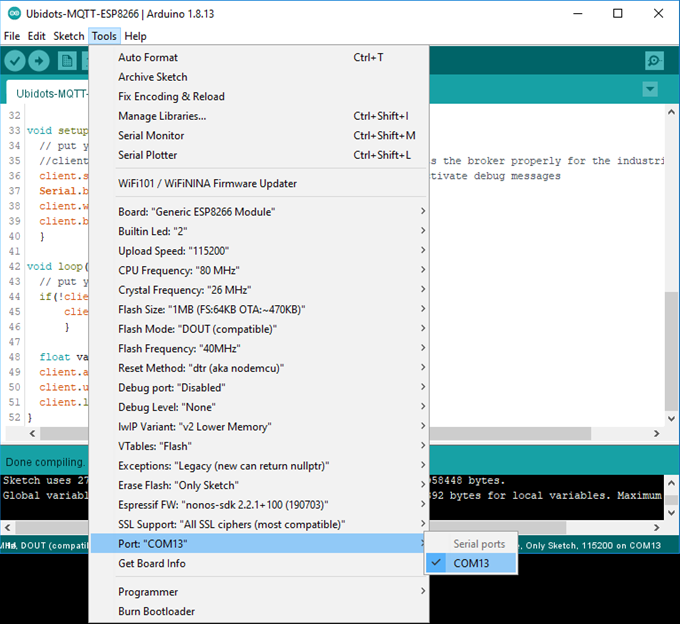Click the editor vertical scrollbar thumb

click(671, 351)
